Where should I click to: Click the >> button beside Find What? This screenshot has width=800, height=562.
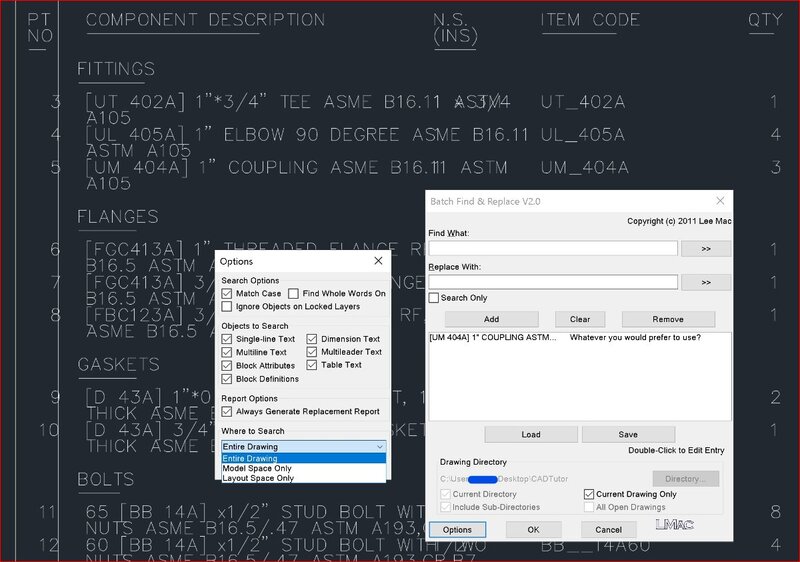pyautogui.click(x=706, y=249)
